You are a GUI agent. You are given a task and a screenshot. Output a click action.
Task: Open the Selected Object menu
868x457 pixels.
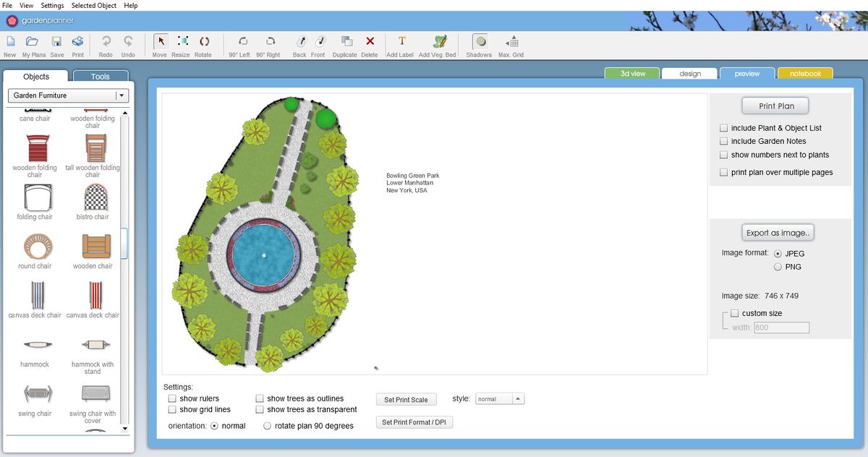pos(94,5)
